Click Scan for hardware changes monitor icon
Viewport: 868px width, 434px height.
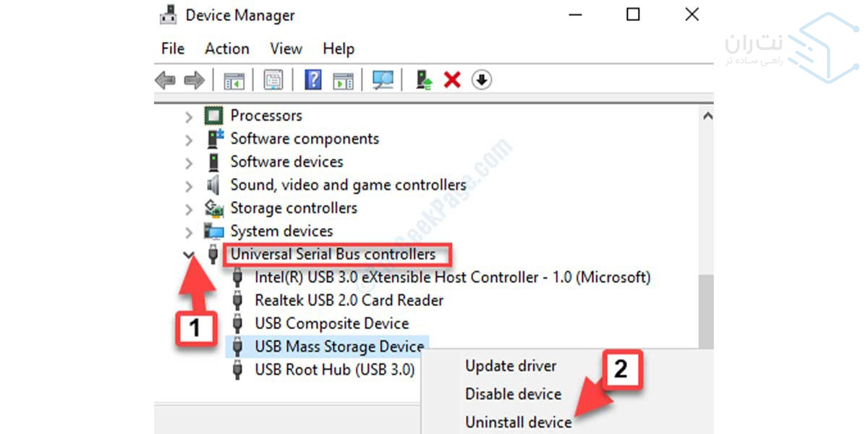(x=383, y=80)
